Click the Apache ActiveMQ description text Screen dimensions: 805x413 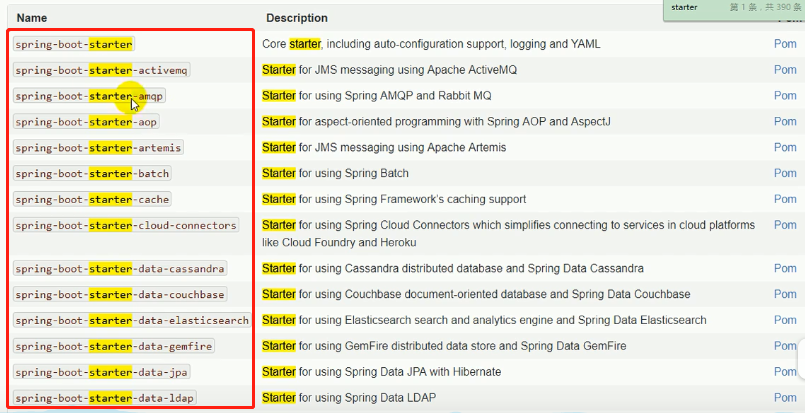click(x=390, y=70)
